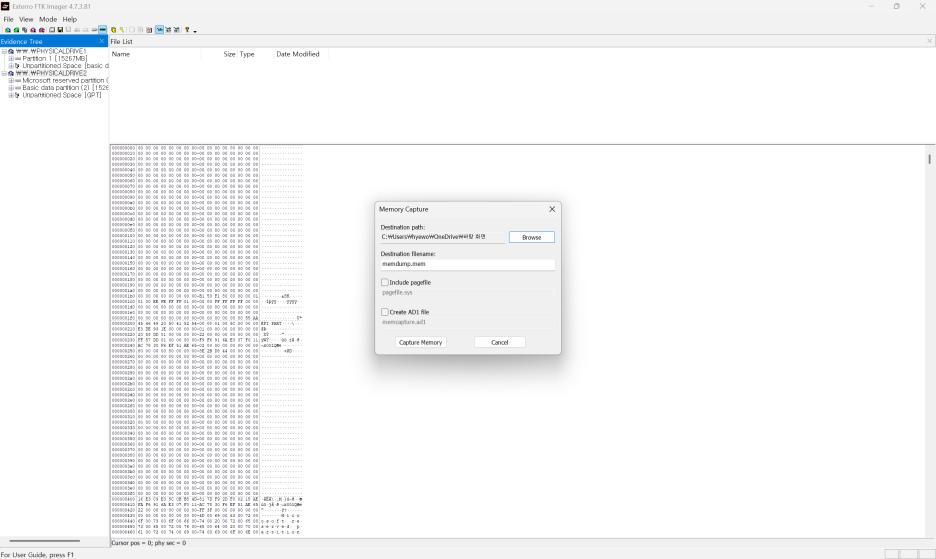Select Basic data partition (2) tree item
The image size is (936, 559).
[x=65, y=88]
